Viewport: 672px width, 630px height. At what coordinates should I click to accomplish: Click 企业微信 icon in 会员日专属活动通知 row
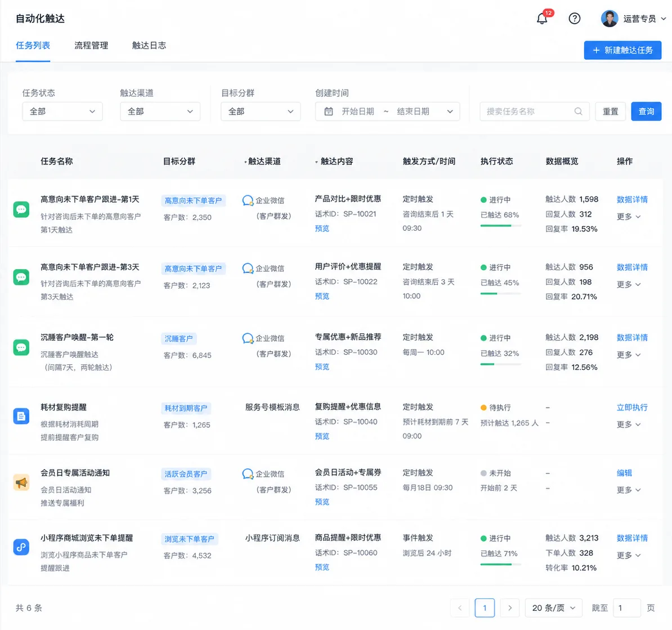click(x=248, y=474)
